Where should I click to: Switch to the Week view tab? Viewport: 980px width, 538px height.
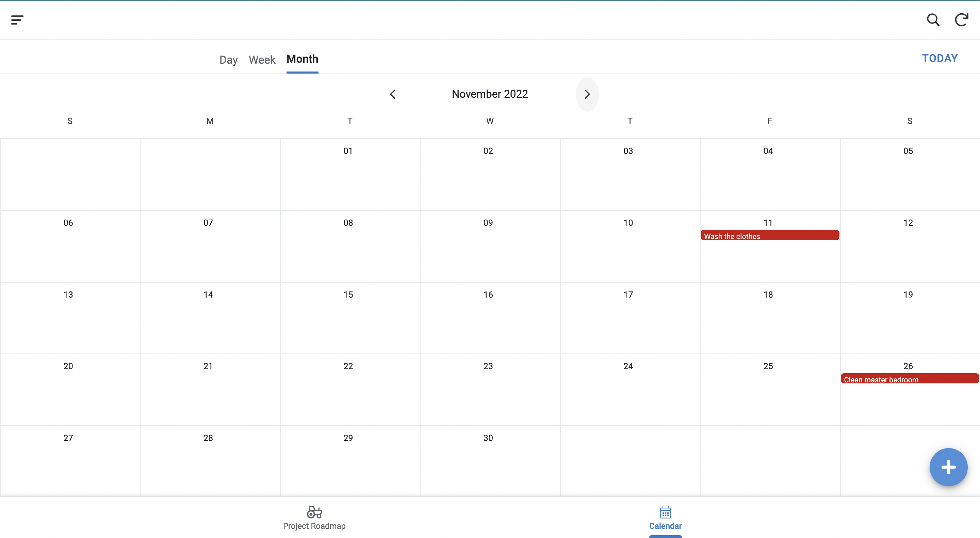[262, 59]
